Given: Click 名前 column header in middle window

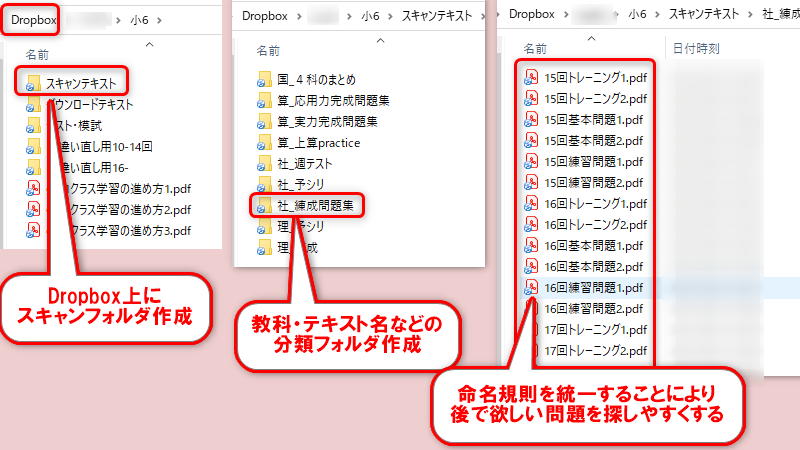Looking at the screenshot, I should [x=267, y=49].
